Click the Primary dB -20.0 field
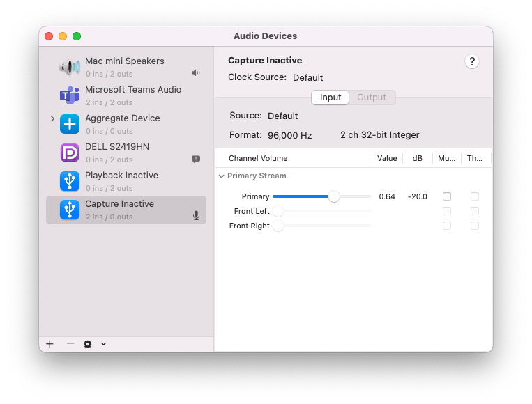The width and height of the screenshot is (532, 404). (418, 196)
